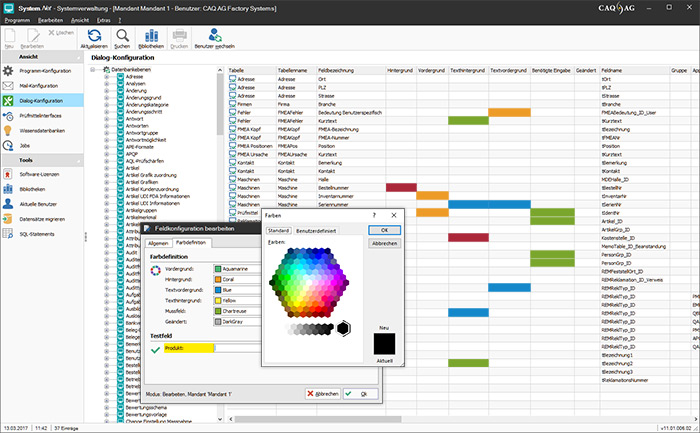Open Programm-Konfiguration in the sidebar
Viewport: 700px width, 433px height.
coord(45,72)
